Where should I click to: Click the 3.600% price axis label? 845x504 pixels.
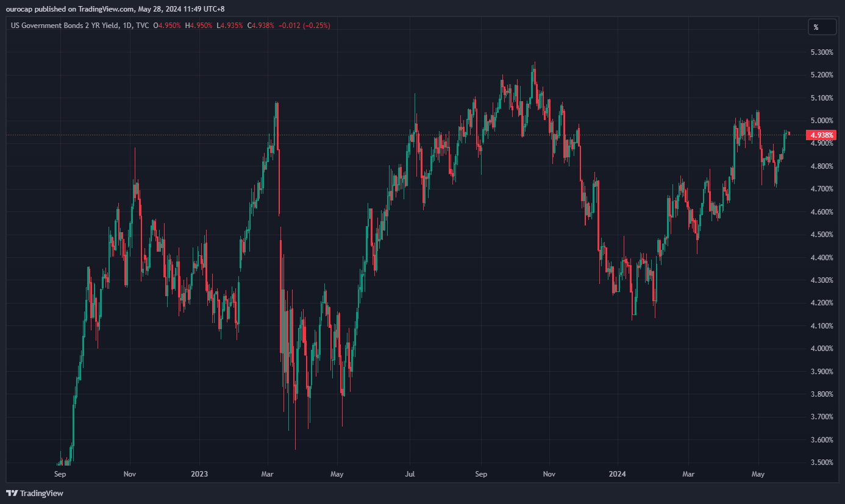click(x=821, y=440)
